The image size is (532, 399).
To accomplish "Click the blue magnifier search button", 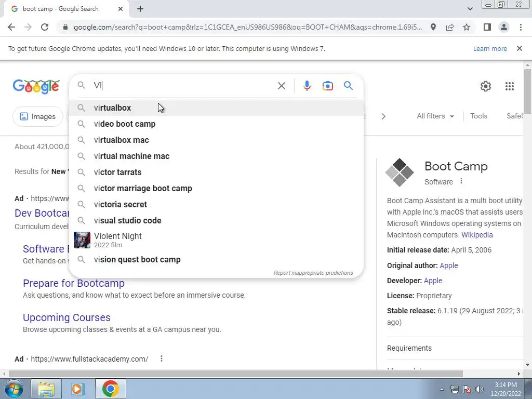I will 348,86.
